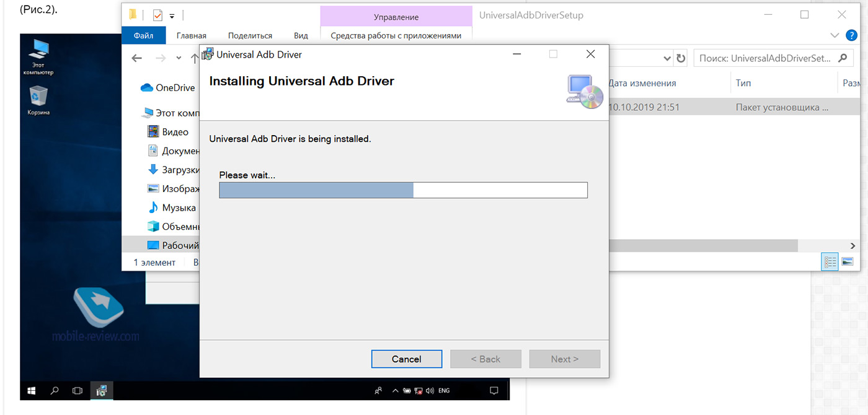Go up one folder level in Explorer
868x415 pixels.
(x=195, y=58)
